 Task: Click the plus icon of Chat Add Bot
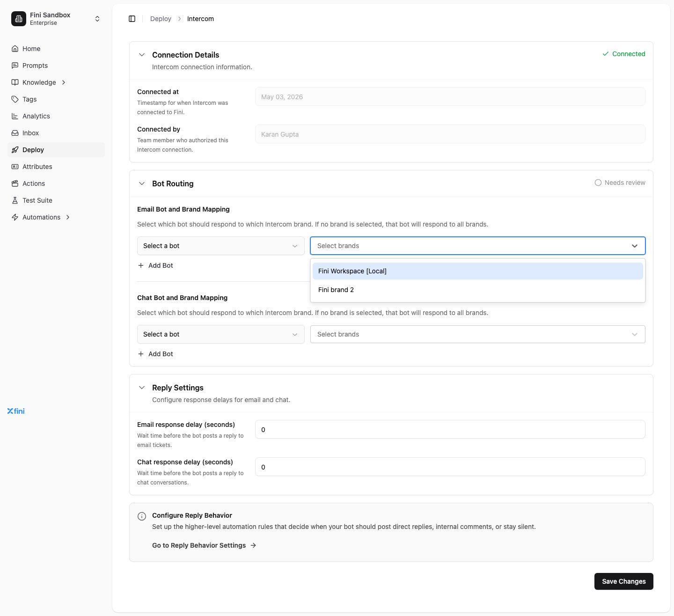141,354
